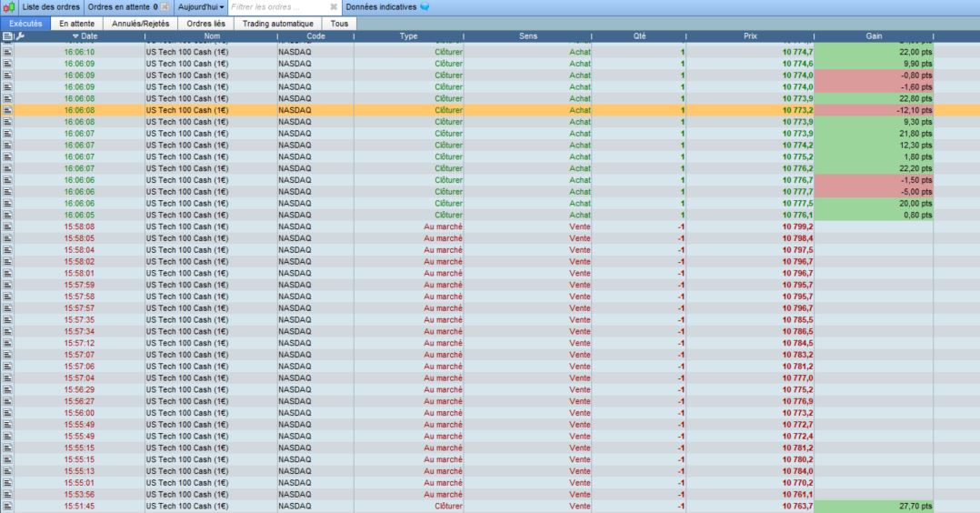
Task: Select the -5,00 pts gain cell
Action: [874, 192]
